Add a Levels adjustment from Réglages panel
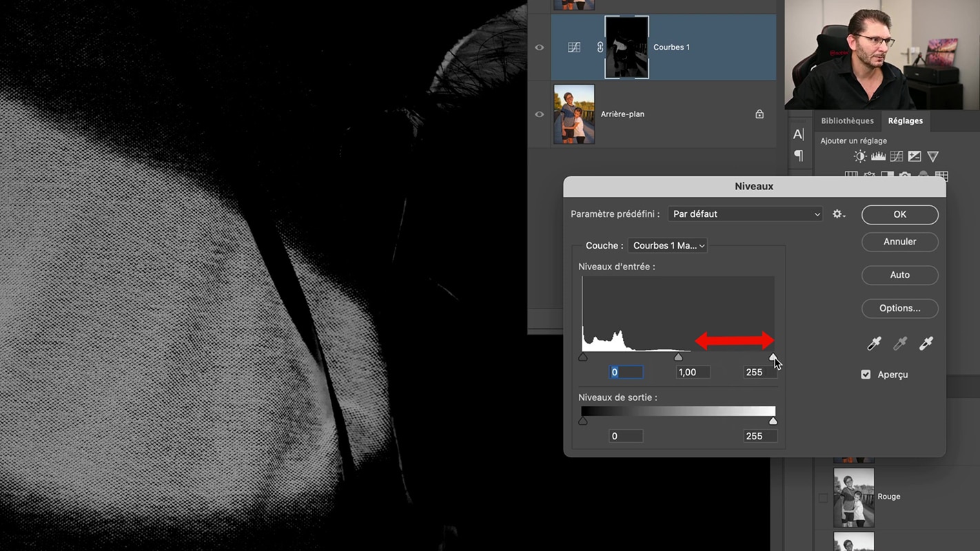Image resolution: width=980 pixels, height=551 pixels. click(x=878, y=156)
